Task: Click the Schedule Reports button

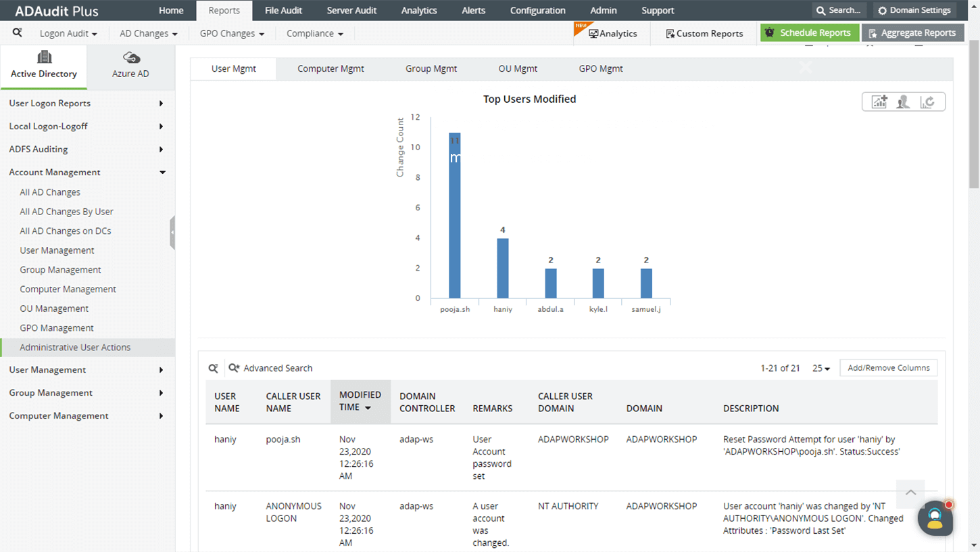Action: (x=809, y=32)
